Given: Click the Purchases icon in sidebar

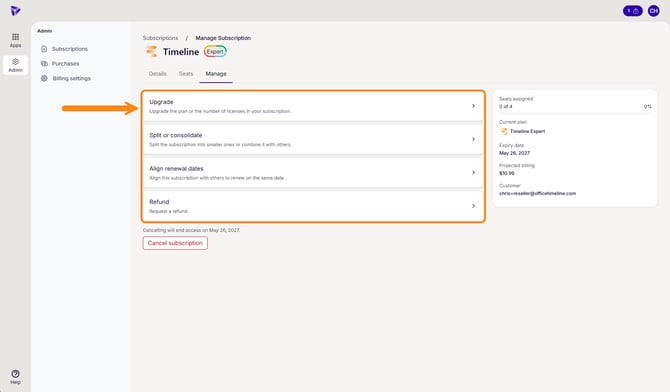Looking at the screenshot, I should coord(44,63).
